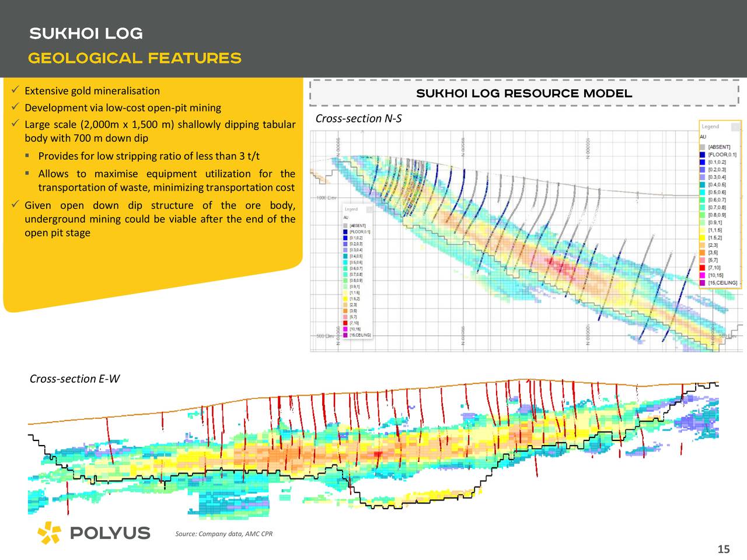Select the [ABSENT] gray swatch in right legend

click(x=703, y=147)
